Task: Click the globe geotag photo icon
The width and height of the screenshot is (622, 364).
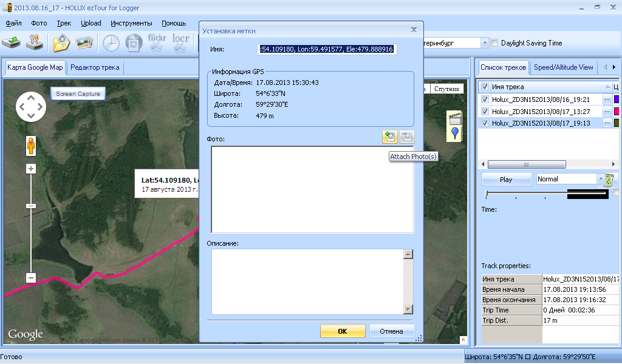Action: pyautogui.click(x=134, y=43)
